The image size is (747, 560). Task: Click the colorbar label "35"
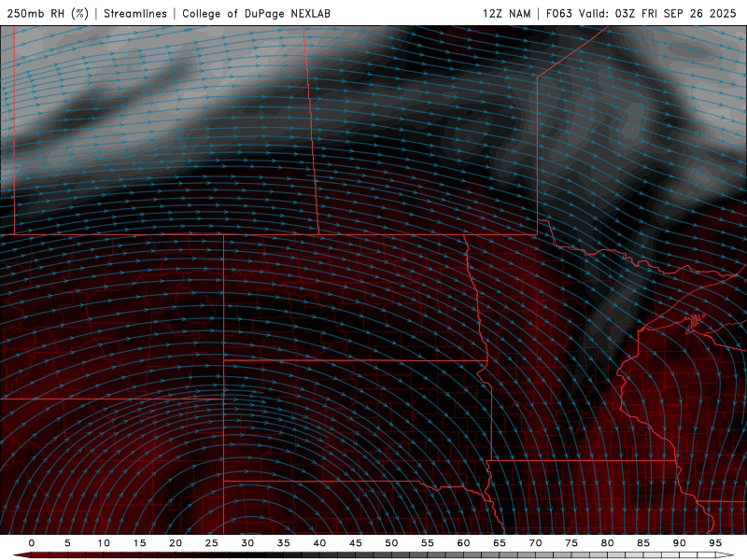[x=284, y=543]
